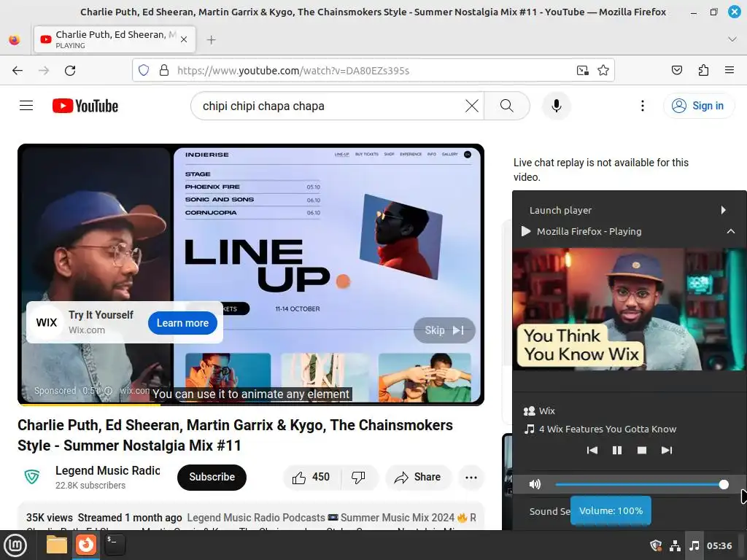Go back with the browser back arrow
The width and height of the screenshot is (747, 560).
coord(18,71)
